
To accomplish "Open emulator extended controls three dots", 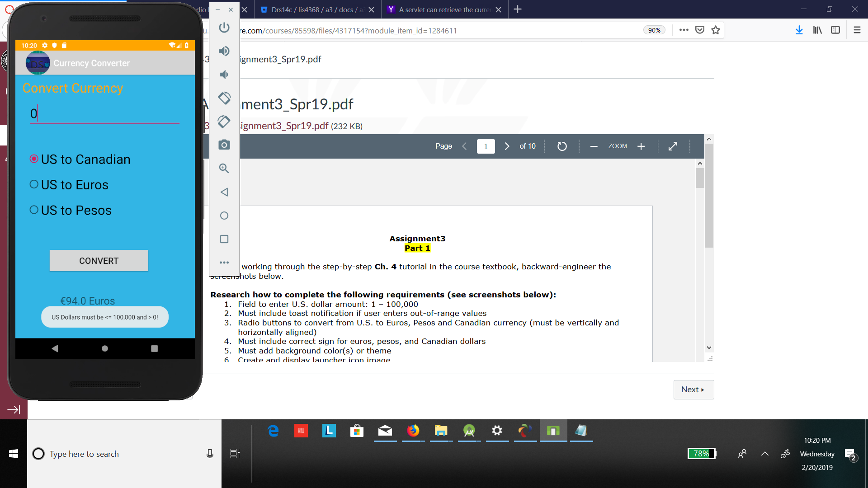I will click(x=224, y=263).
